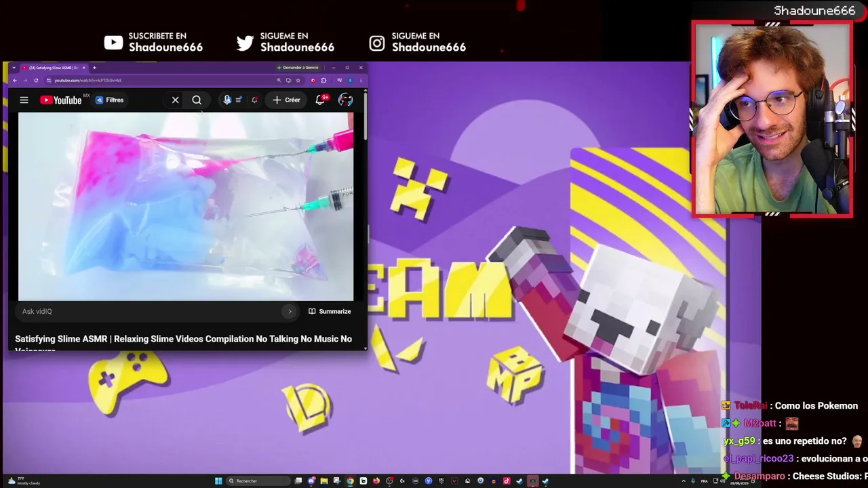This screenshot has height=488, width=868.
Task: Click the red extension icon in Chrome toolbar
Action: (313, 81)
